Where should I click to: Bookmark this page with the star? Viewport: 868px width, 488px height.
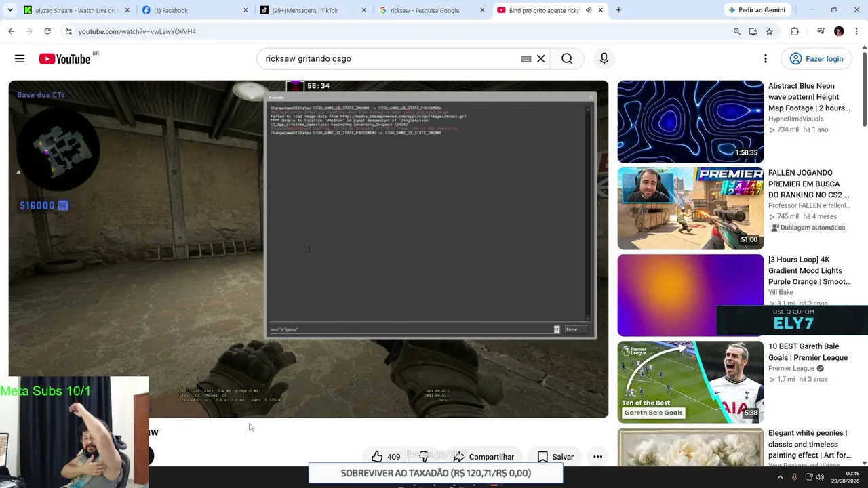tap(770, 31)
